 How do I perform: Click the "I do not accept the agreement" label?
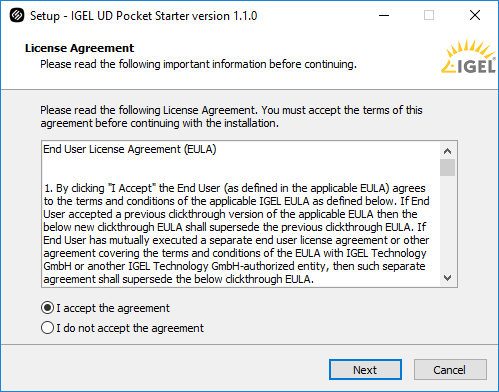coord(130,328)
